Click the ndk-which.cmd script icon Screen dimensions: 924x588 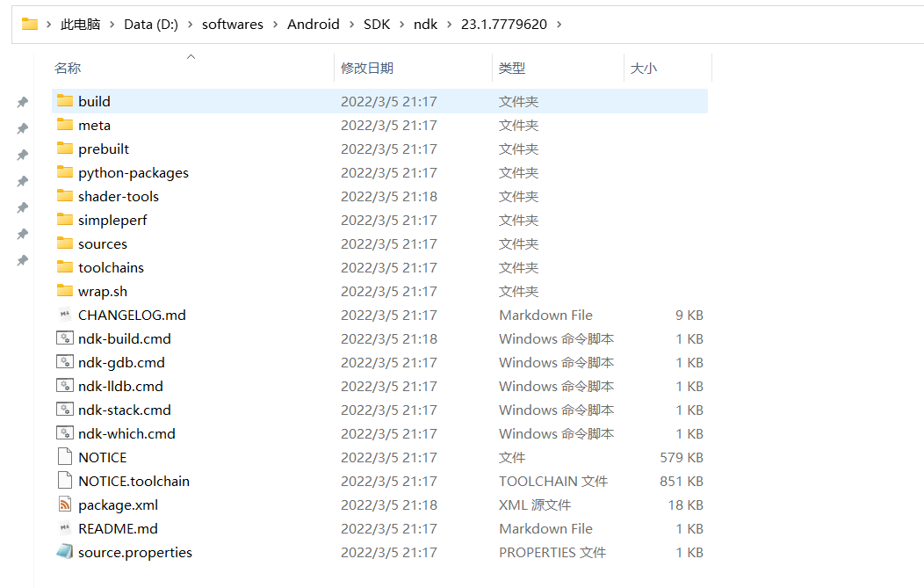[x=65, y=433]
